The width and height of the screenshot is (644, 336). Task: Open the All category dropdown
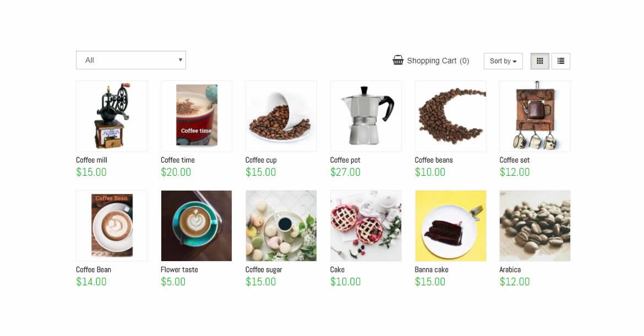131,60
